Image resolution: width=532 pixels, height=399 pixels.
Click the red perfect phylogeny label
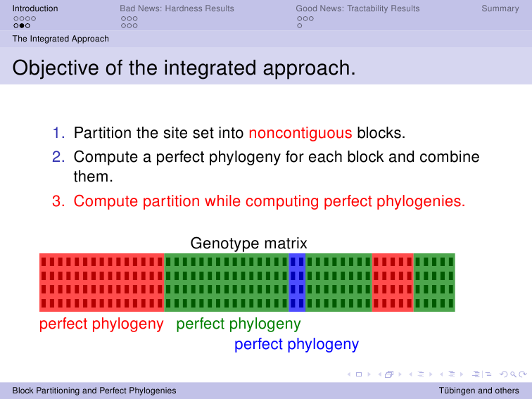[101, 324]
